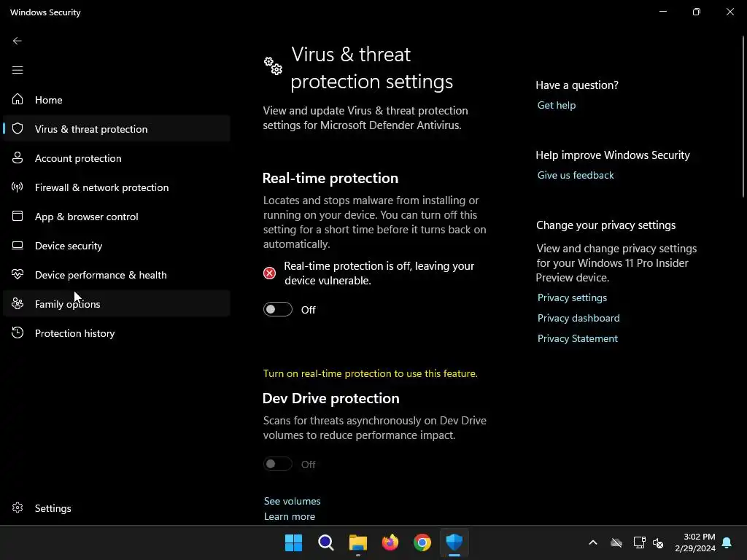Click the Device security laptop icon
The image size is (747, 560).
(18, 245)
